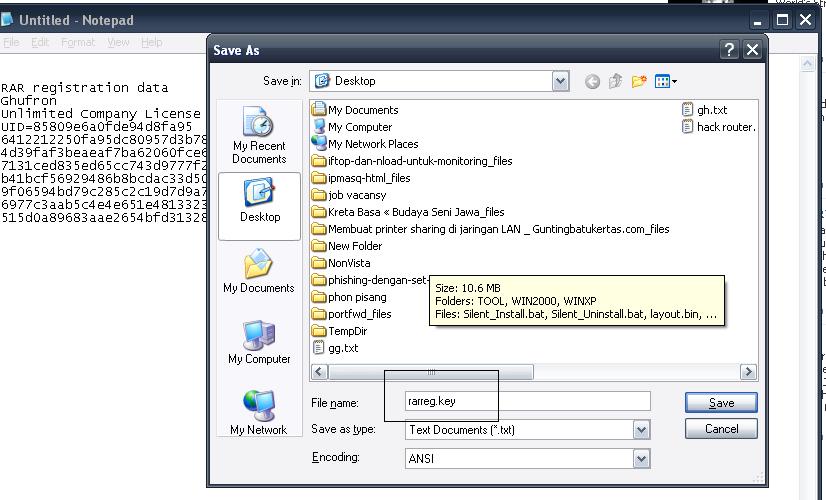Maximize the Notepad window
The width and height of the screenshot is (826, 500).
(782, 21)
